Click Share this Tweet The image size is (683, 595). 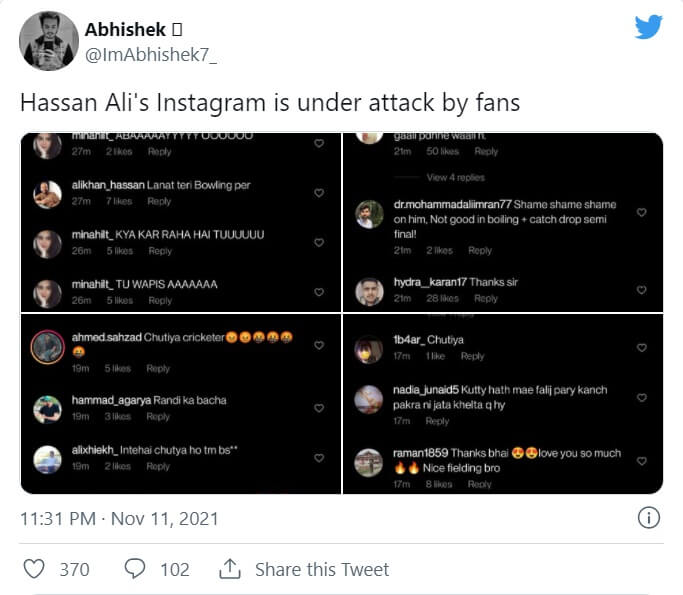(x=322, y=569)
